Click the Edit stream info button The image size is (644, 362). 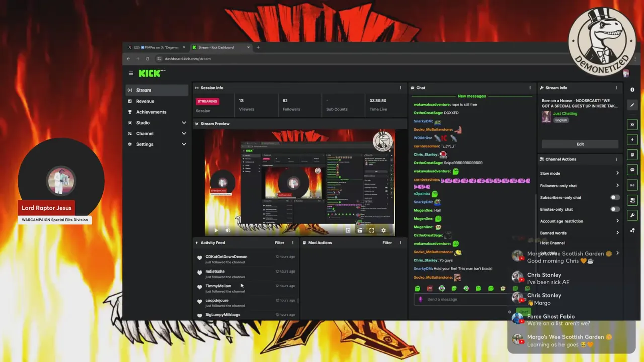[580, 144]
